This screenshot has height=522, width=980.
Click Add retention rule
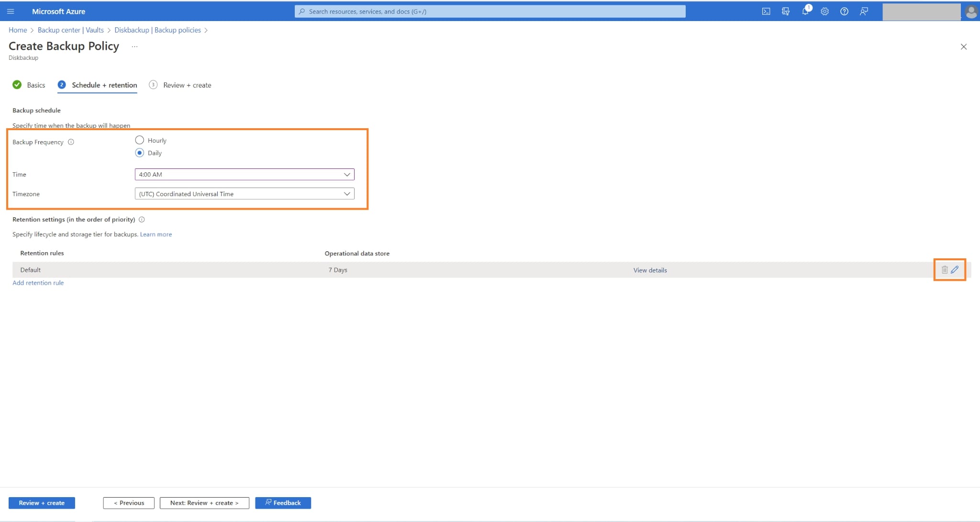tap(38, 283)
